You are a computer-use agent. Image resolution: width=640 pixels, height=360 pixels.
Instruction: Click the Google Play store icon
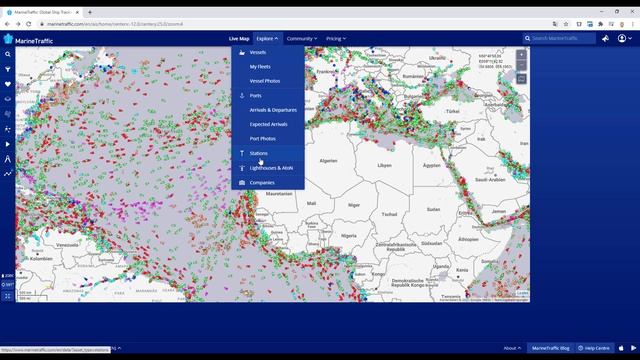(633, 348)
